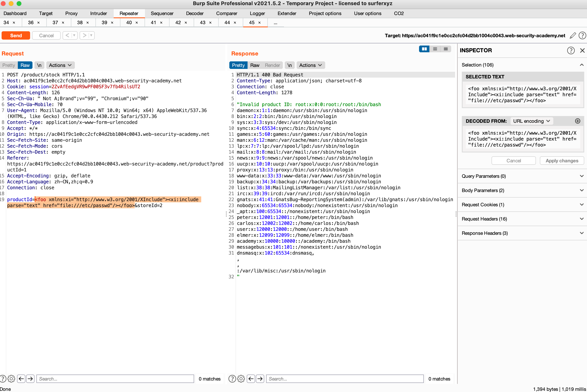This screenshot has width=587, height=392.
Task: Switch response view to Render
Action: coord(272,65)
